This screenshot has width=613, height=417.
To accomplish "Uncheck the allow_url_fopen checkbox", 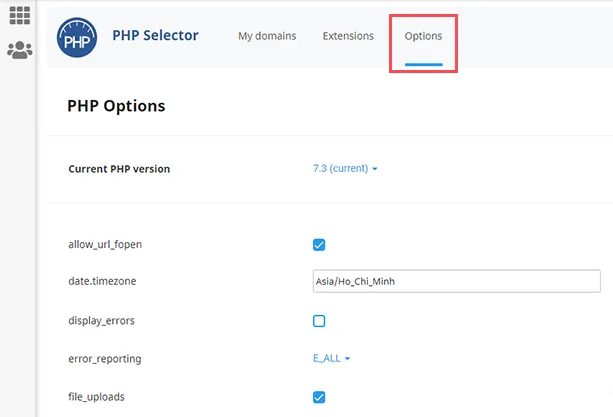I will click(x=319, y=245).
